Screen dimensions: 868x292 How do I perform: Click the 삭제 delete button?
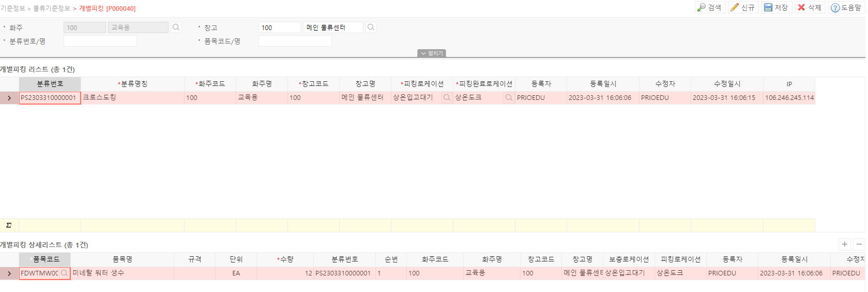[x=809, y=7]
